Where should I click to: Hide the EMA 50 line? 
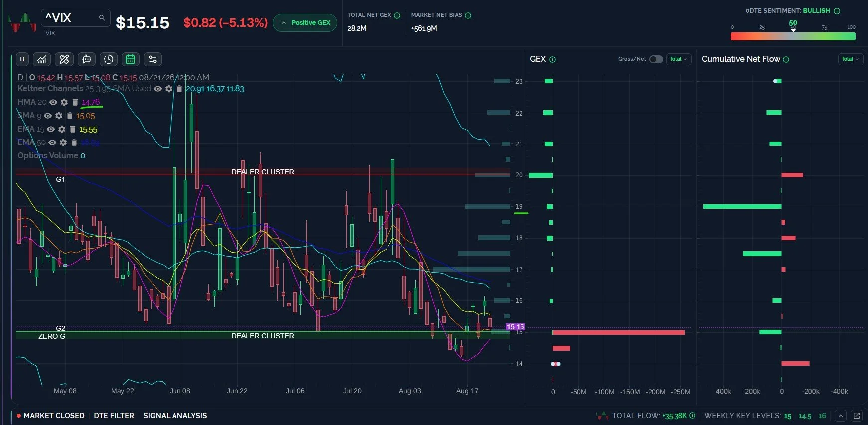click(52, 142)
